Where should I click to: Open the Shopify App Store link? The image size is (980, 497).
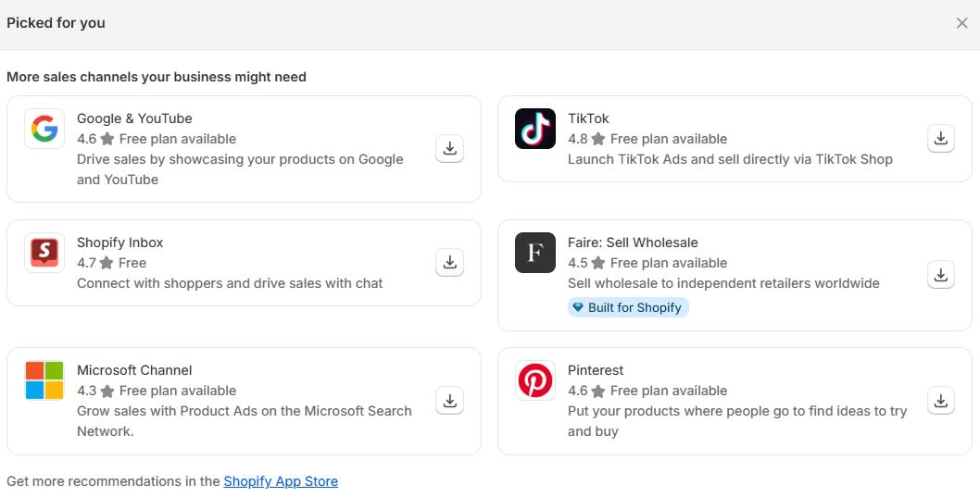click(281, 481)
